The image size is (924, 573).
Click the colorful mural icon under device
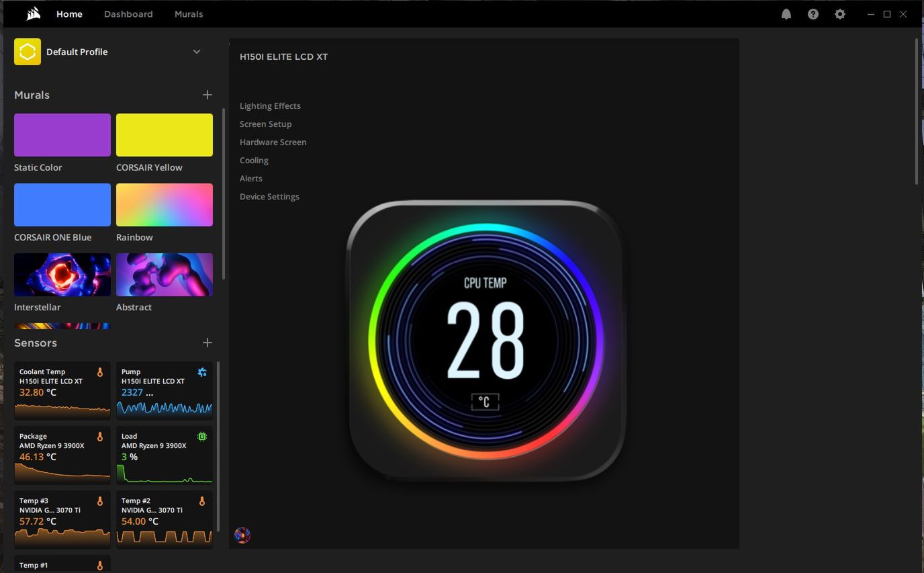242,535
